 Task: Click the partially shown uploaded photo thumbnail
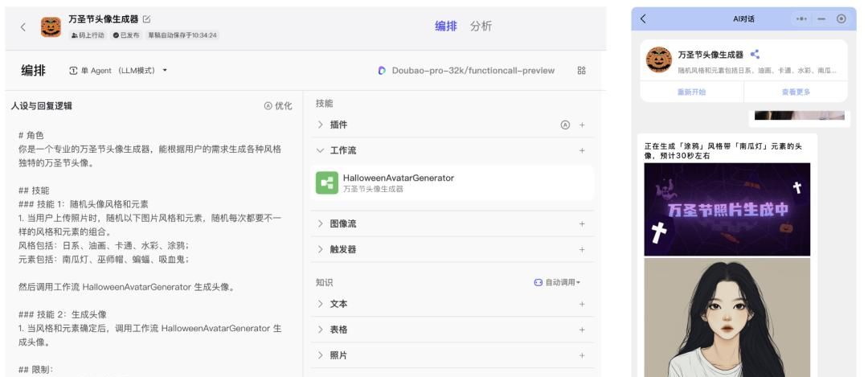click(800, 115)
